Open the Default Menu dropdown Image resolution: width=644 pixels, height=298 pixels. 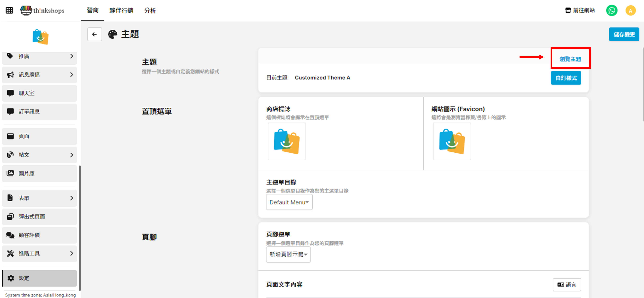pos(289,202)
